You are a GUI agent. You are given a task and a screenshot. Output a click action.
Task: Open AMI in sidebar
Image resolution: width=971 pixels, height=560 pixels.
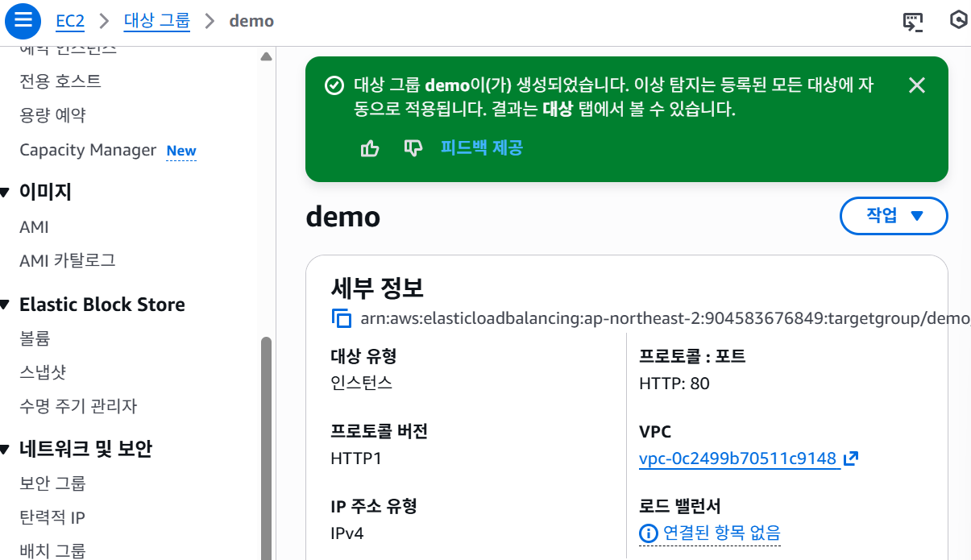coord(34,227)
